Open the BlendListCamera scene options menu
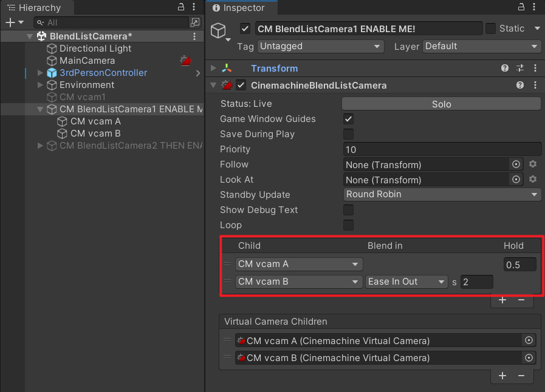 pos(194,36)
